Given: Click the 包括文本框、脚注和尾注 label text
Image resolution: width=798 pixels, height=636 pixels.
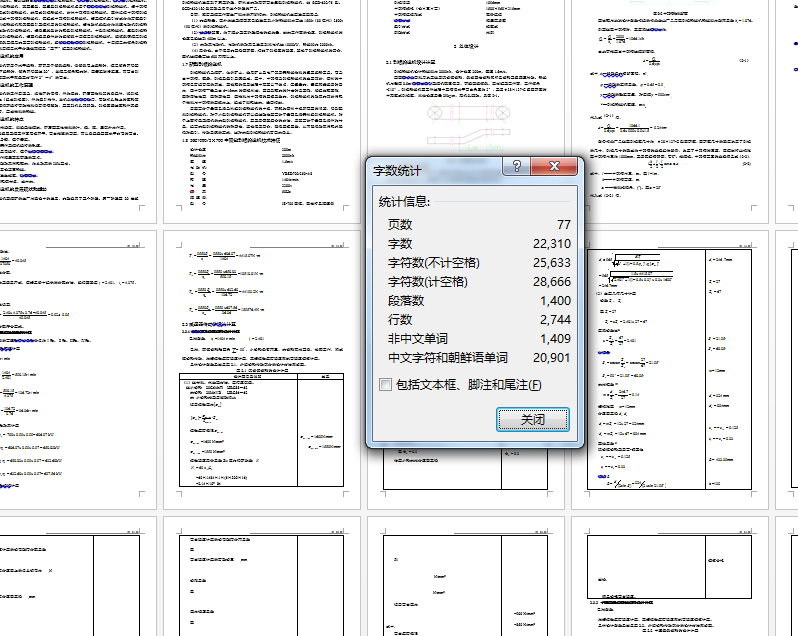Looking at the screenshot, I should pos(468,385).
